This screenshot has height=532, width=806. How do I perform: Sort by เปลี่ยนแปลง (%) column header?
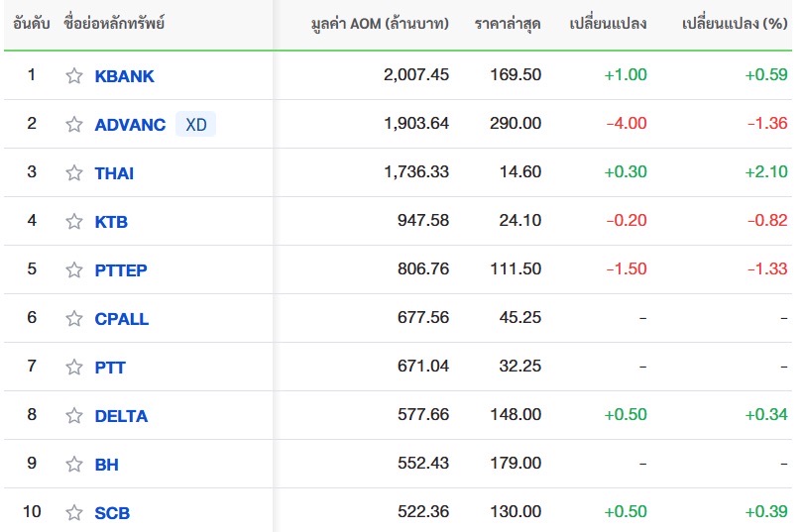point(735,24)
